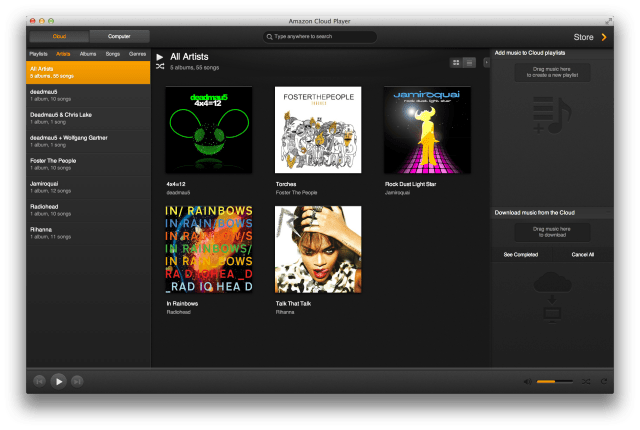This screenshot has height=430, width=640.
Task: Open the In Rainbows album cover
Action: [x=209, y=249]
